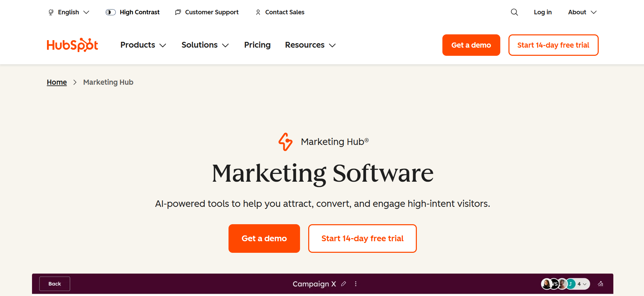Start the 14-day free trial
The width and height of the screenshot is (644, 296).
tap(362, 239)
